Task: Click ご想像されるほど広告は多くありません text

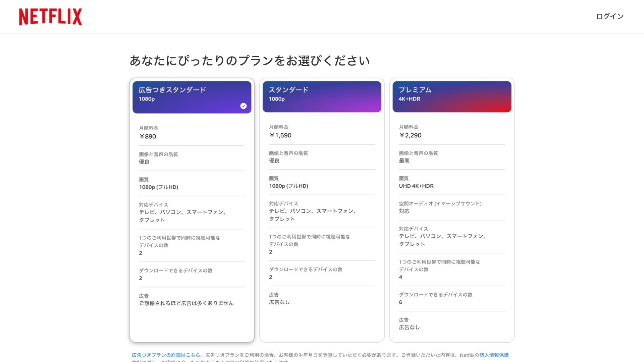Action: point(186,303)
